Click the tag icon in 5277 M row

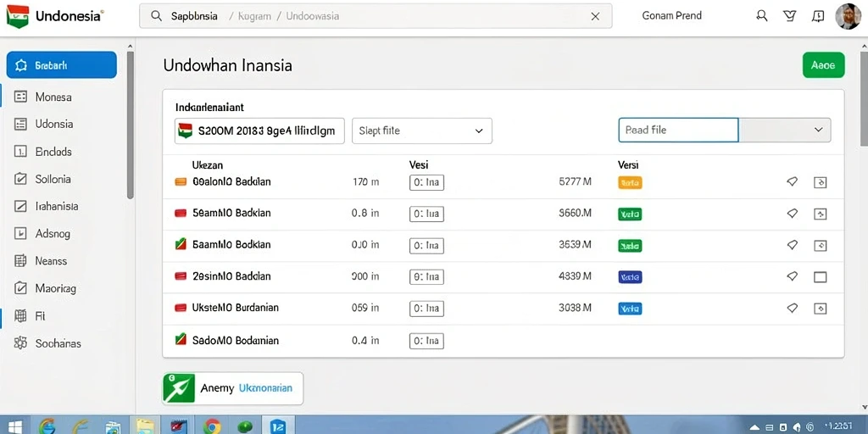(793, 181)
